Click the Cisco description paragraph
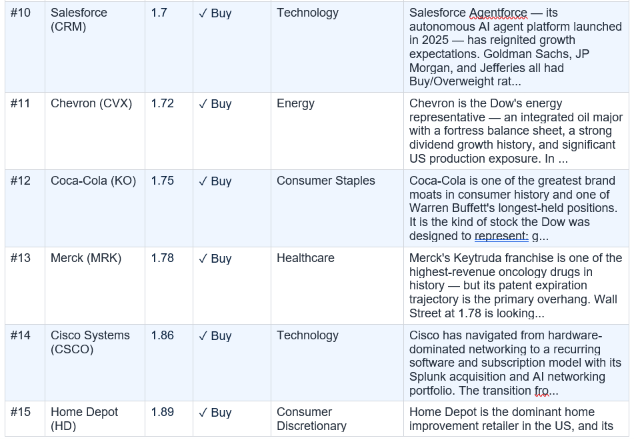 (515, 363)
